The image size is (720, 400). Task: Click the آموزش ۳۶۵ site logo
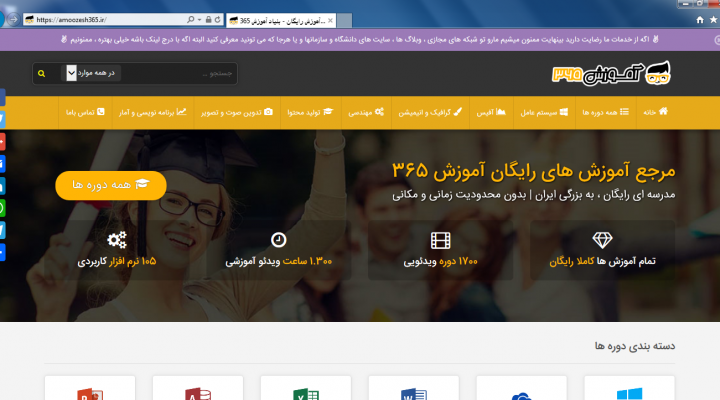[x=611, y=73]
